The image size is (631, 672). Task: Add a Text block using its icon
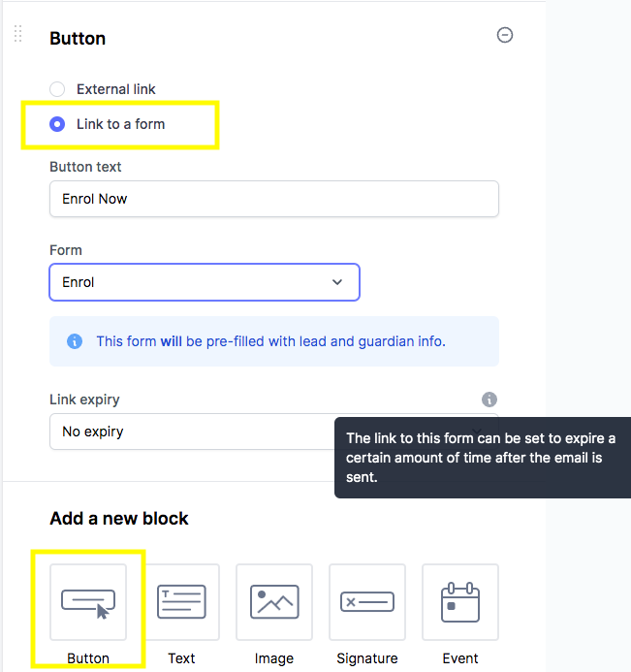(181, 602)
